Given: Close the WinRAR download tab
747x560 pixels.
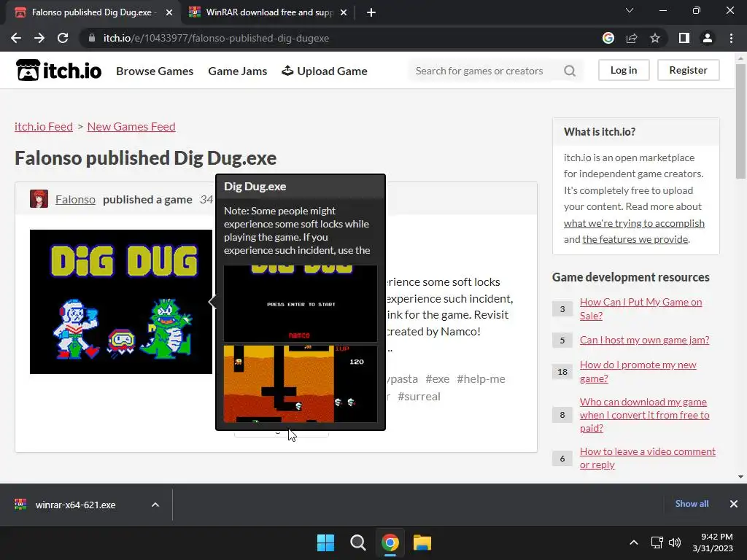Looking at the screenshot, I should coord(344,12).
